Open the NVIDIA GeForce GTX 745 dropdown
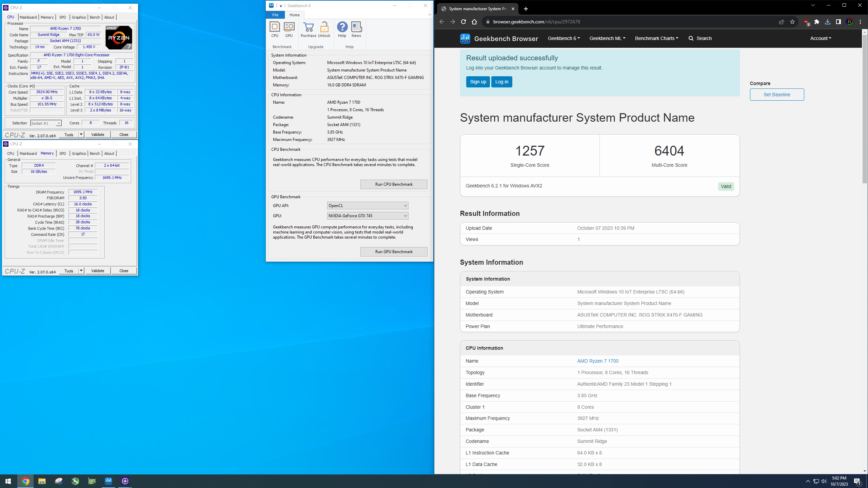 click(368, 216)
